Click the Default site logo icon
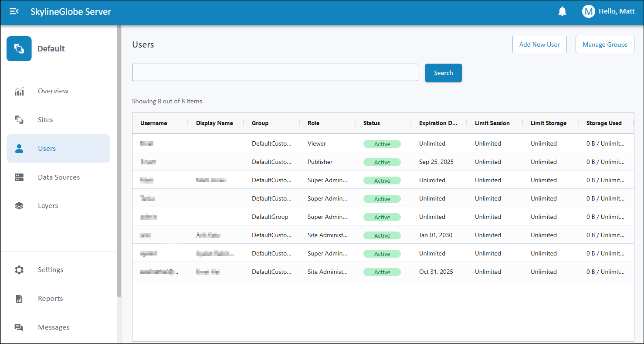 coord(19,48)
